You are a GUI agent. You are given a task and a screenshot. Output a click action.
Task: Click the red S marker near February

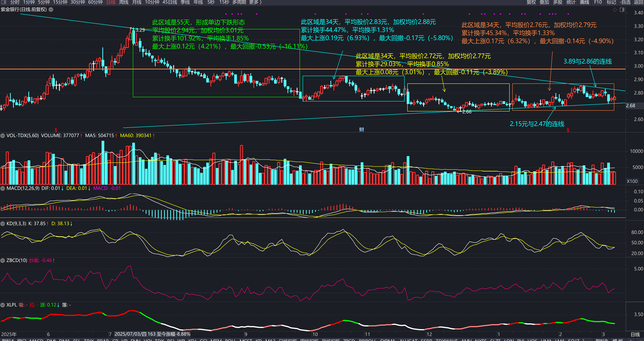click(568, 130)
